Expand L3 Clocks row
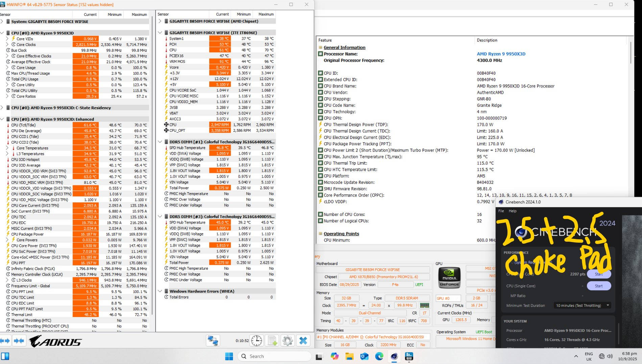Viewport: 642px width, 364px height. [7, 280]
